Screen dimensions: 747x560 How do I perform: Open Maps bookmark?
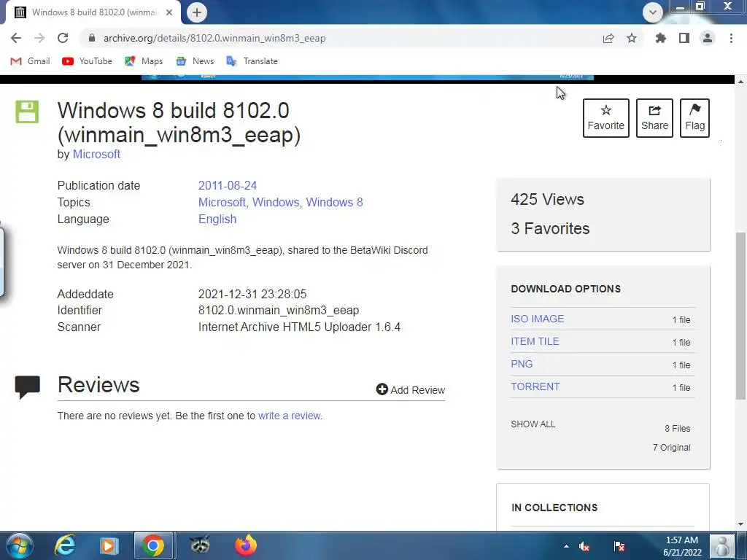(144, 61)
